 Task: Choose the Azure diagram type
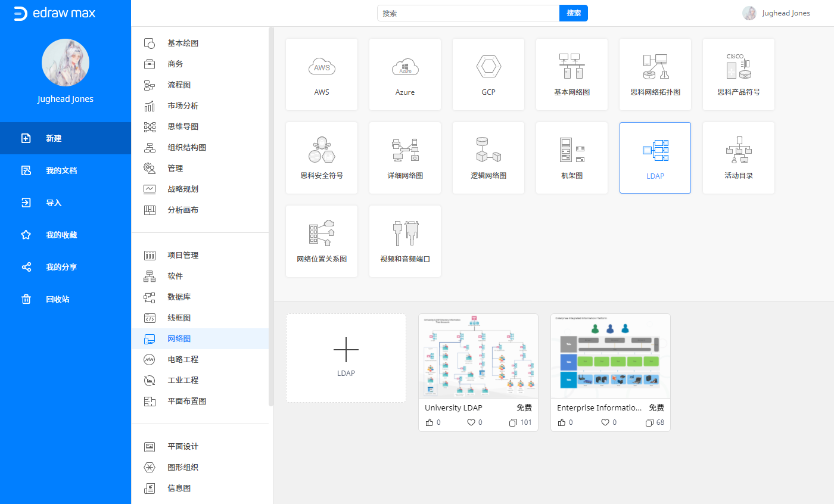pyautogui.click(x=405, y=74)
